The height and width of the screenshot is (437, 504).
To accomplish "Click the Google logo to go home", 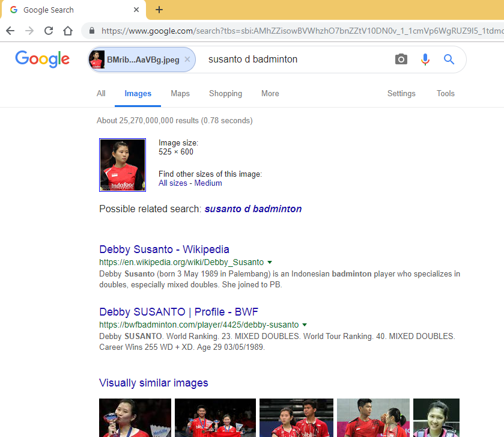I will (42, 59).
